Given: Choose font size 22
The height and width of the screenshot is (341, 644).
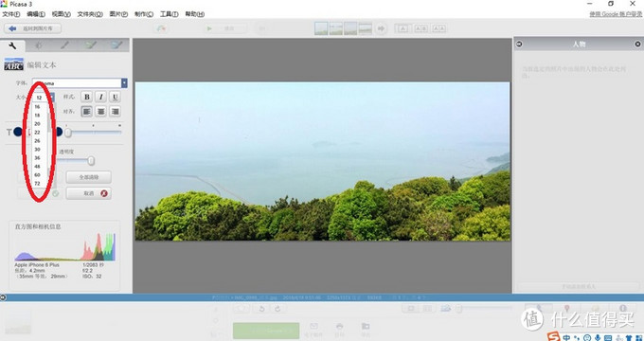Looking at the screenshot, I should tap(37, 133).
